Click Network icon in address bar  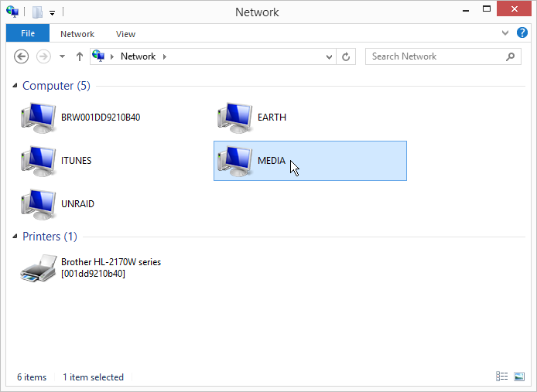(x=98, y=56)
